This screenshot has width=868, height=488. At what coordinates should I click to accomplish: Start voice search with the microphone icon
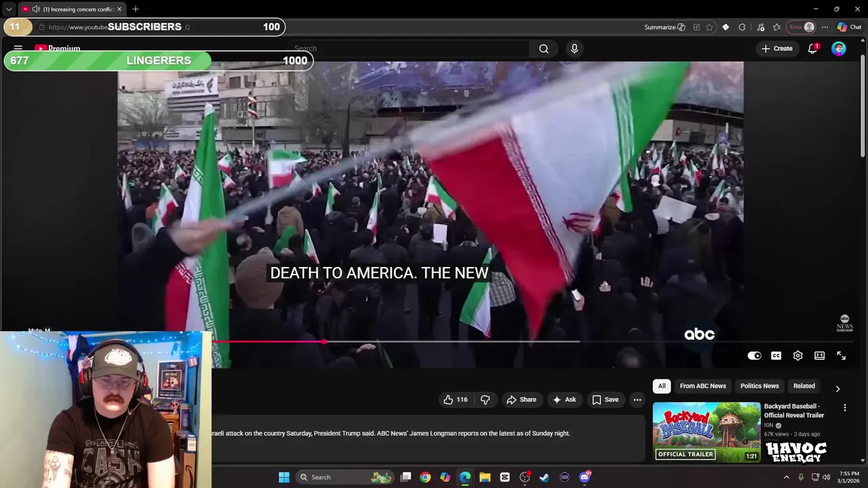(574, 49)
